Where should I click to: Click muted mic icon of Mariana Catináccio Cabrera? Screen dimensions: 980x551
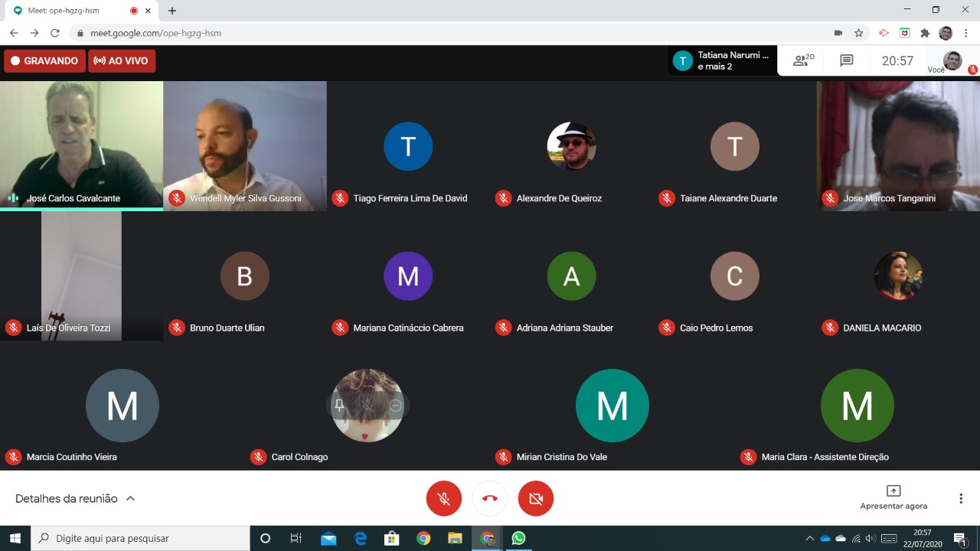click(340, 328)
